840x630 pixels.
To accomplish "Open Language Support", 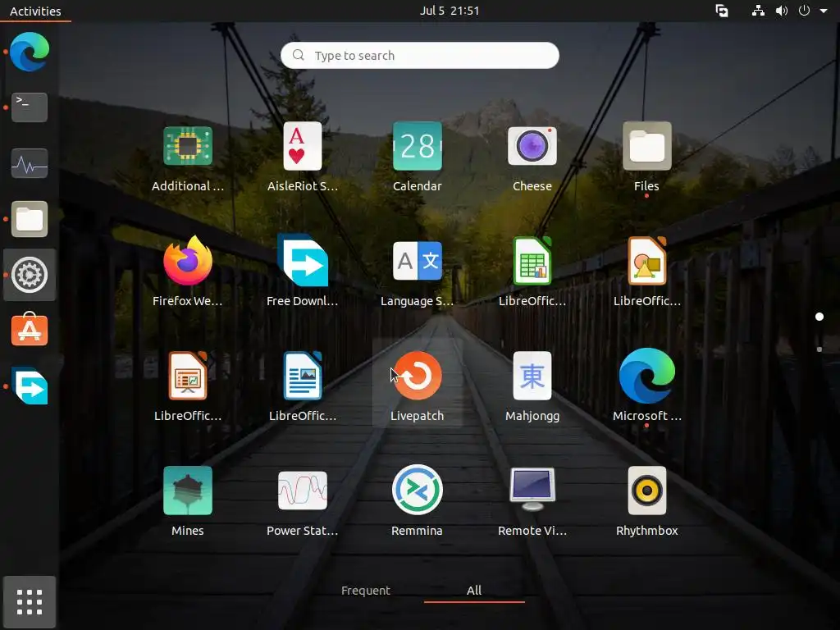I will [418, 261].
